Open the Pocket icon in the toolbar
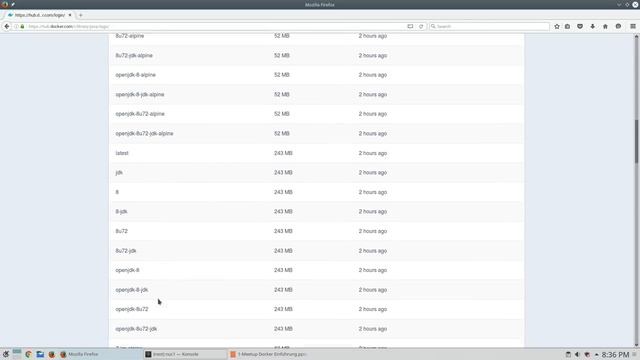This screenshot has height=360, width=640. coord(580,26)
